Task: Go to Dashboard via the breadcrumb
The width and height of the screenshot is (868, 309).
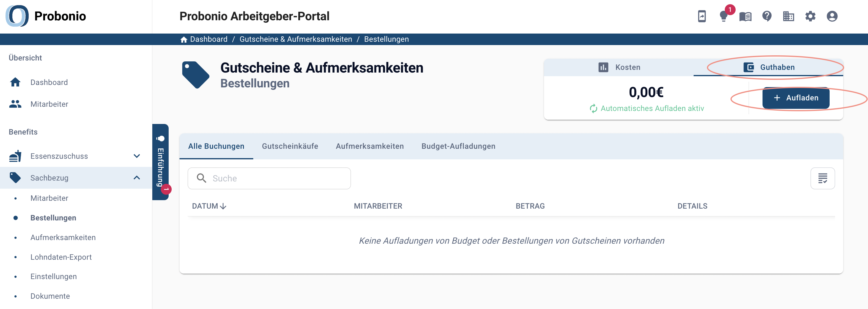Action: [204, 39]
